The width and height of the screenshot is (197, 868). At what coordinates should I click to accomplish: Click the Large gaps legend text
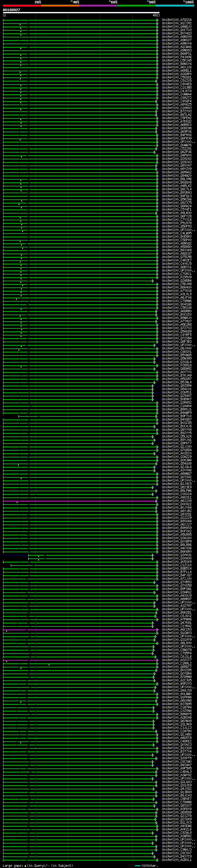pyautogui.click(x=38, y=866)
